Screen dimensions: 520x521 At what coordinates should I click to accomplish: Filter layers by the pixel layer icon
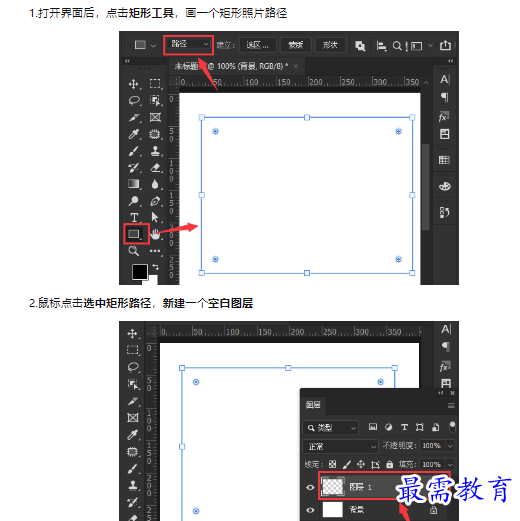click(x=373, y=427)
